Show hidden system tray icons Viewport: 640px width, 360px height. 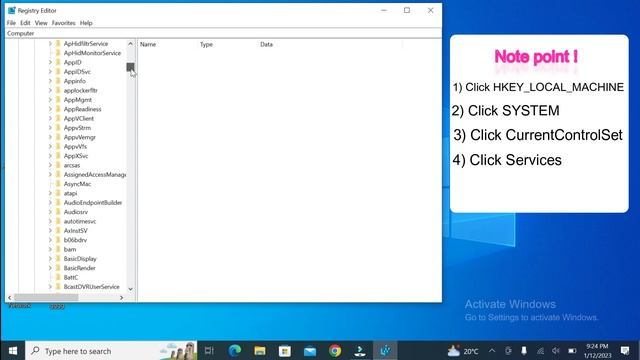coord(492,351)
